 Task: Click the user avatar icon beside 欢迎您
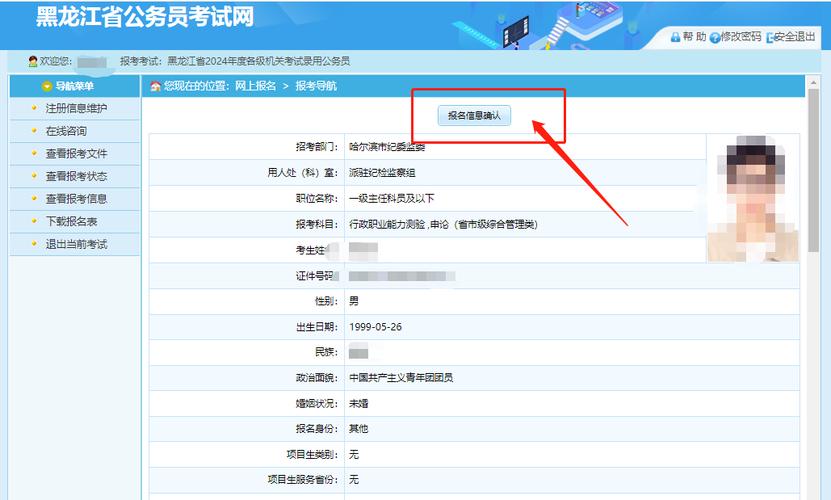coord(33,62)
